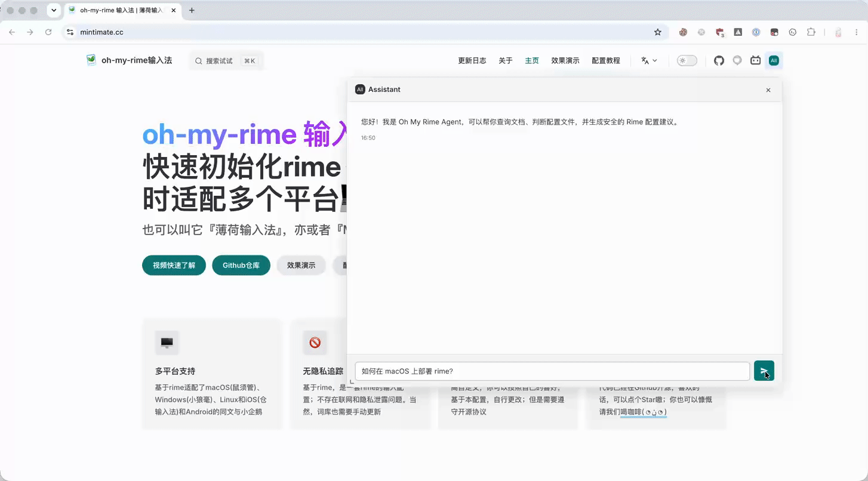Reload the page
Screen dimensions: 868x481
(x=48, y=32)
